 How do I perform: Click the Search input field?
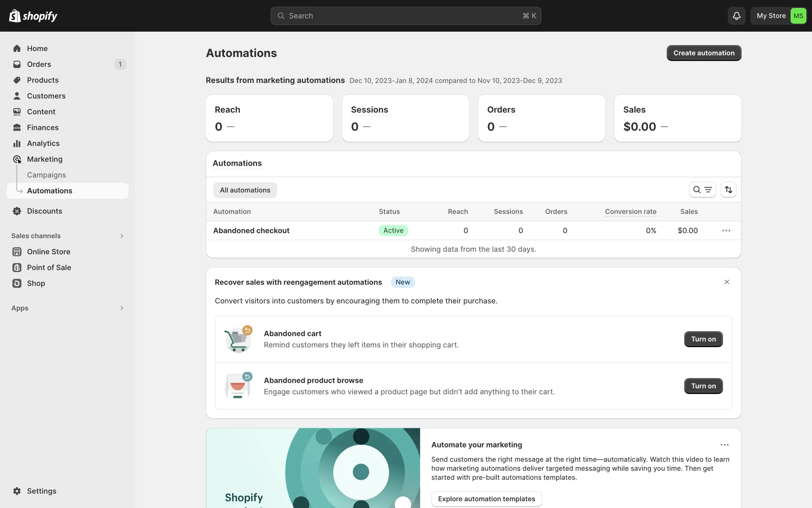(x=405, y=16)
